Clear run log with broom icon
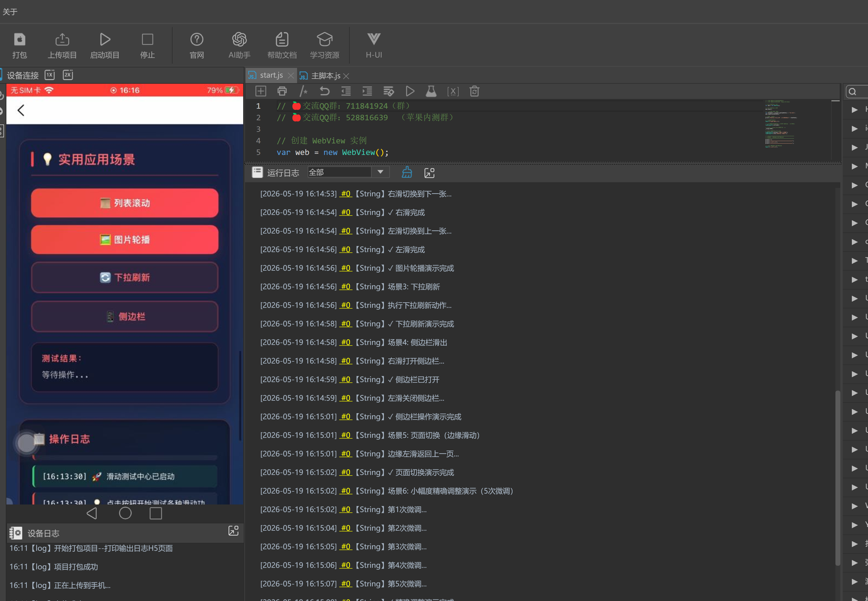Viewport: 868px width, 601px height. point(407,172)
